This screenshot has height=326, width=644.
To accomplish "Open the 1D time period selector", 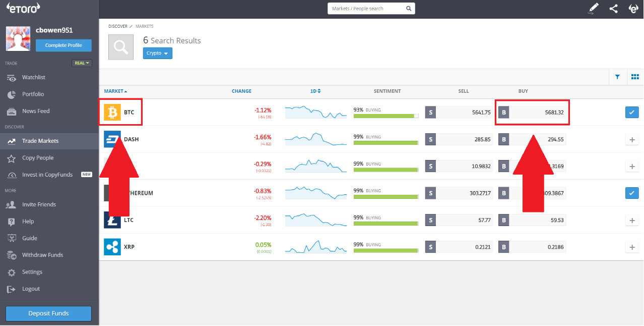I will (x=315, y=91).
